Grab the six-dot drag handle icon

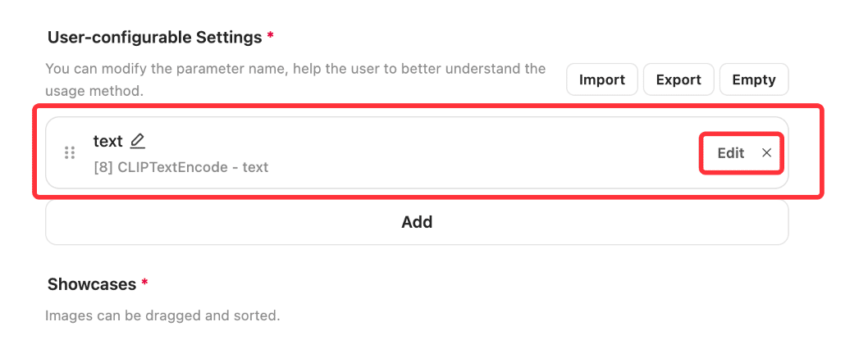click(70, 152)
